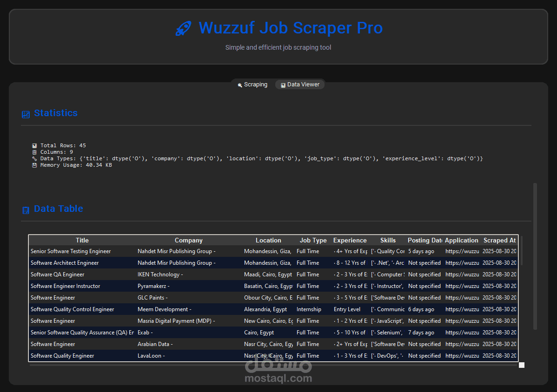Open the application link in the Exab row

click(x=462, y=333)
